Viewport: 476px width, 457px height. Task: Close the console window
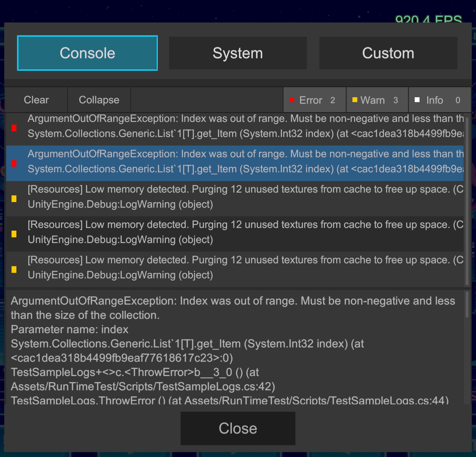[x=238, y=428]
